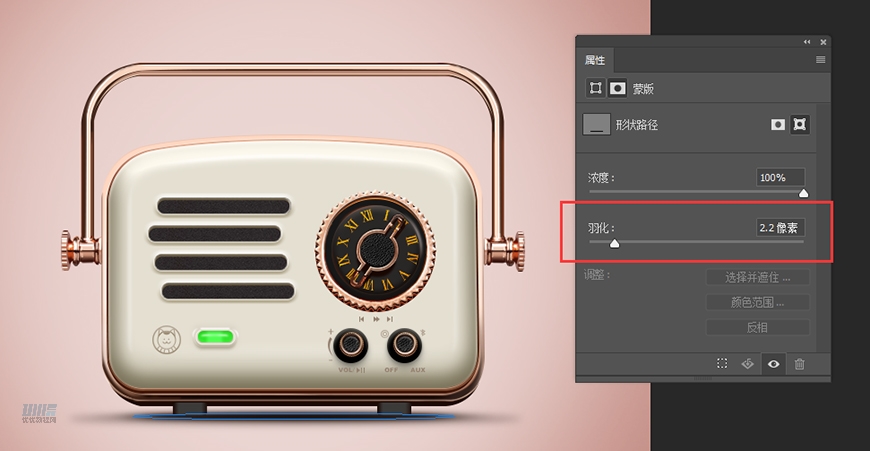Toggle mask visibility with eye icon
Image resolution: width=870 pixels, height=451 pixels.
(x=773, y=364)
